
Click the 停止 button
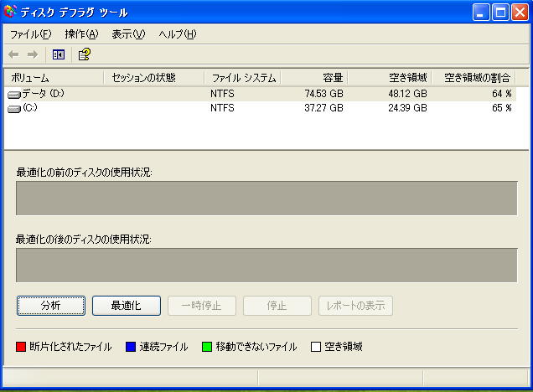[x=277, y=306]
